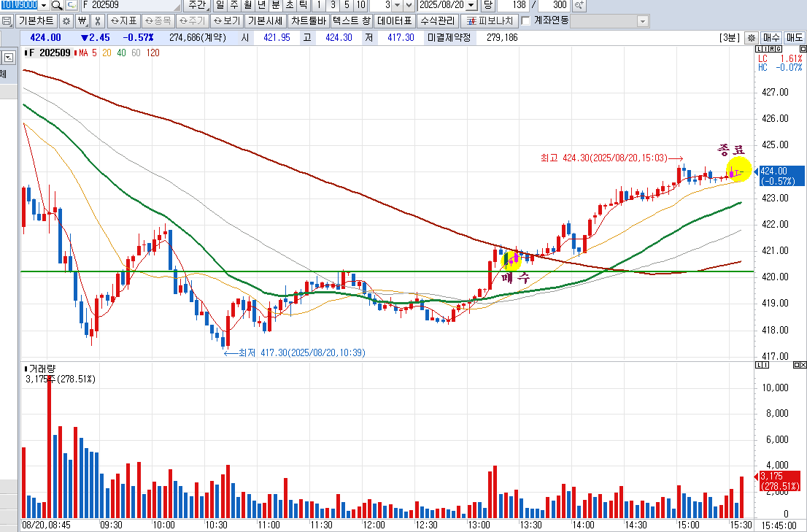Click the zoom-in magnifier plus icon
807x532 pixels.
pos(579,5)
